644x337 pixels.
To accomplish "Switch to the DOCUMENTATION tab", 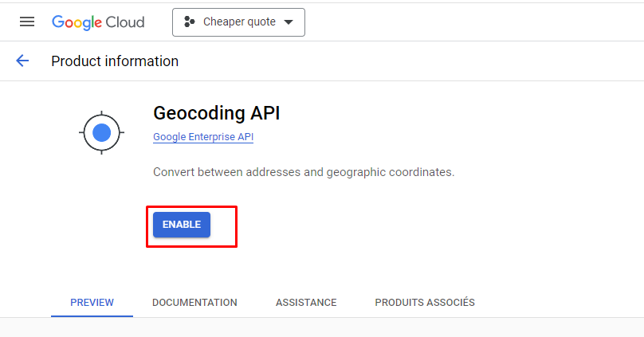I will [x=194, y=303].
